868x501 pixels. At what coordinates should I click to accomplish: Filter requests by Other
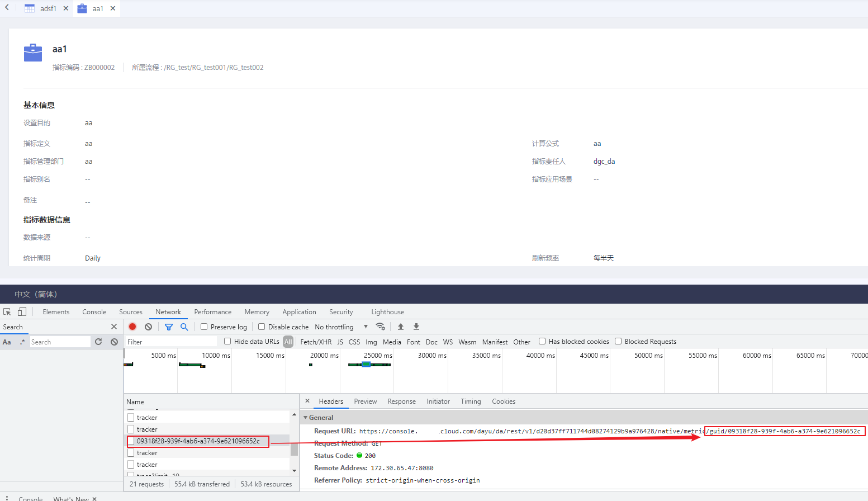[521, 342]
